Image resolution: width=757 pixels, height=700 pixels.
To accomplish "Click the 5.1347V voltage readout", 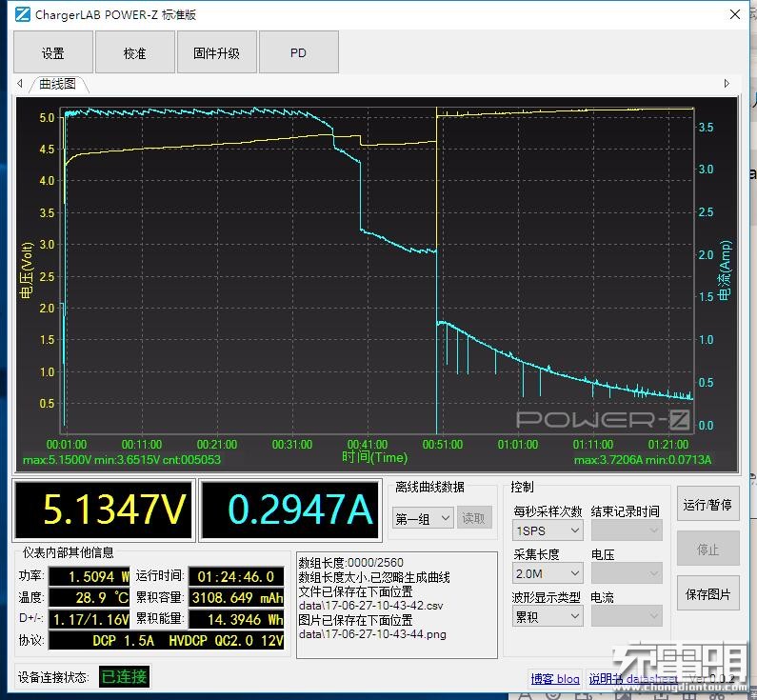I will pos(101,510).
